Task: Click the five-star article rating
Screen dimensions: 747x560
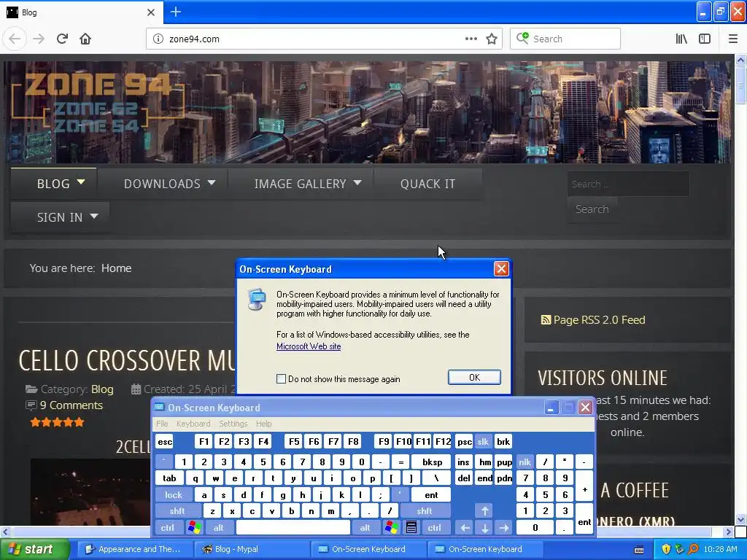Action: pos(57,422)
